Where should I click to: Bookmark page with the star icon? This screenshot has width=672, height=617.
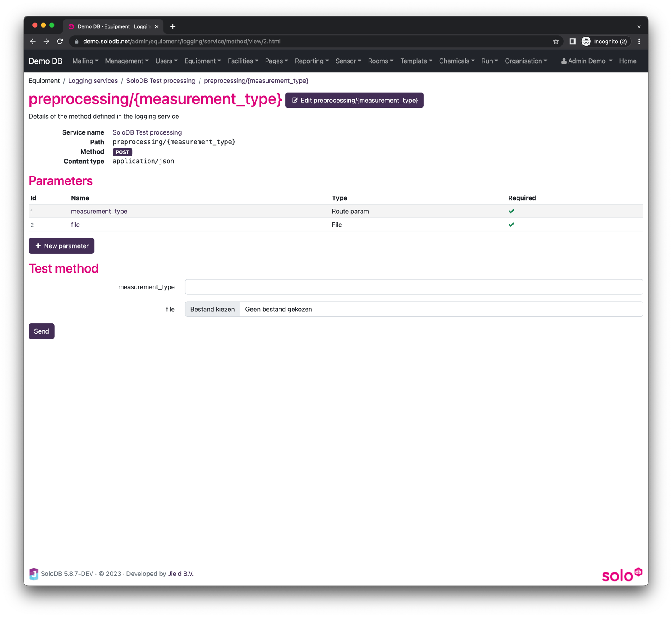(x=556, y=41)
